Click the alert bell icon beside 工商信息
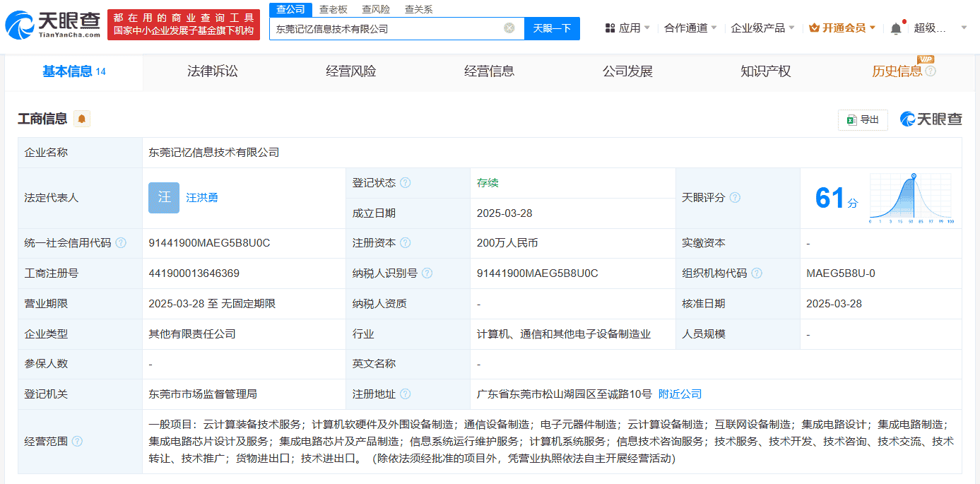The image size is (980, 484). click(80, 119)
